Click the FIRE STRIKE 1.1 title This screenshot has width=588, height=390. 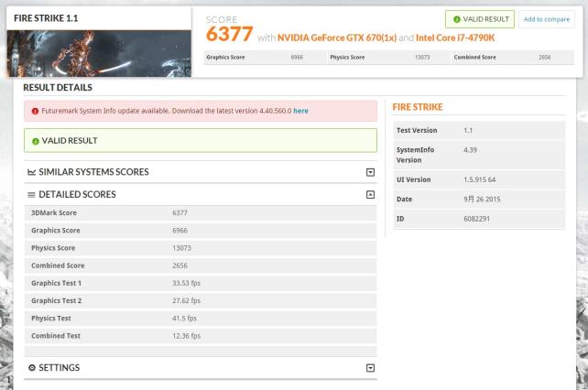(46, 18)
